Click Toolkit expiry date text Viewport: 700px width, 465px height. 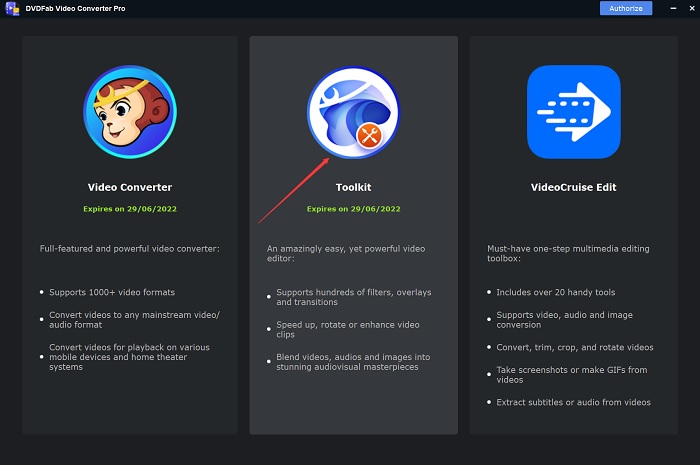(x=354, y=209)
